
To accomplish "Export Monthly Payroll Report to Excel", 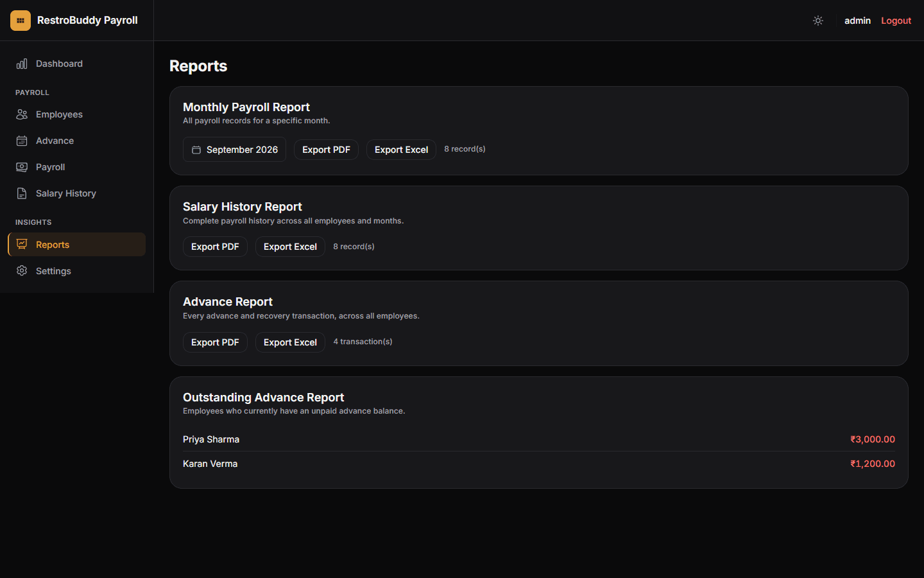I will 401,150.
